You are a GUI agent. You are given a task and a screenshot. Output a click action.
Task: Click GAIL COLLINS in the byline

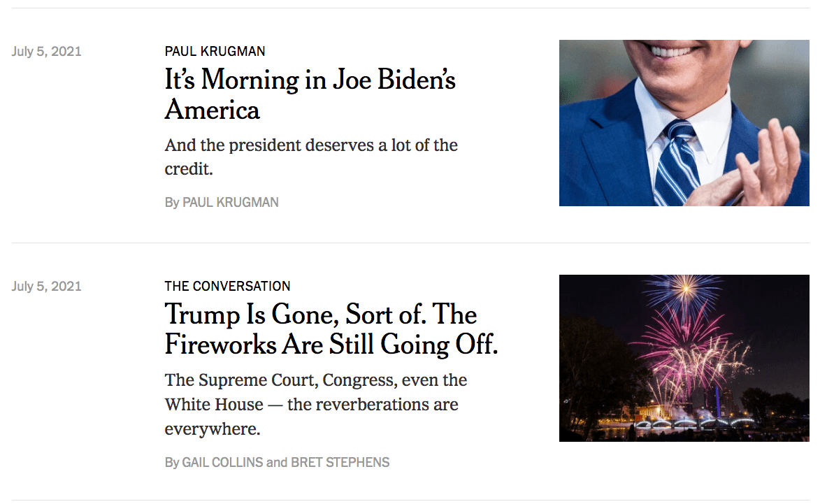222,463
